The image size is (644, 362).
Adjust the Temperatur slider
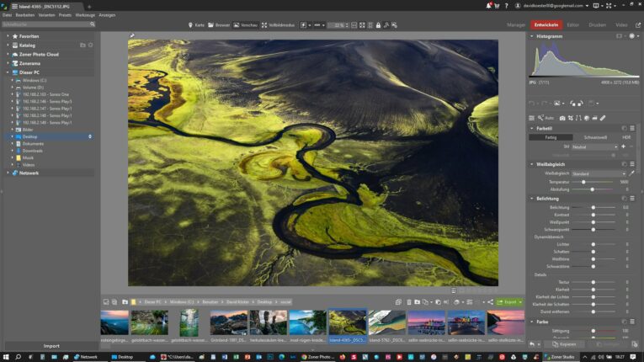coord(583,182)
